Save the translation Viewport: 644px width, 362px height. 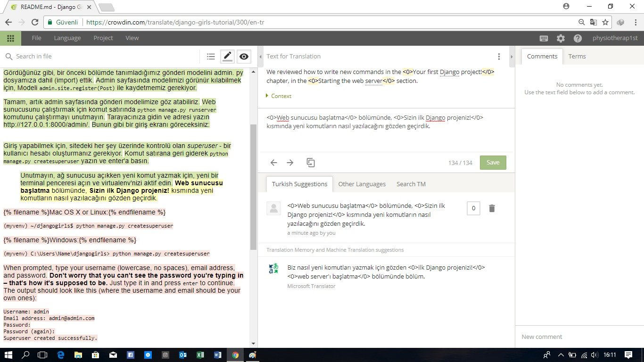(x=493, y=163)
